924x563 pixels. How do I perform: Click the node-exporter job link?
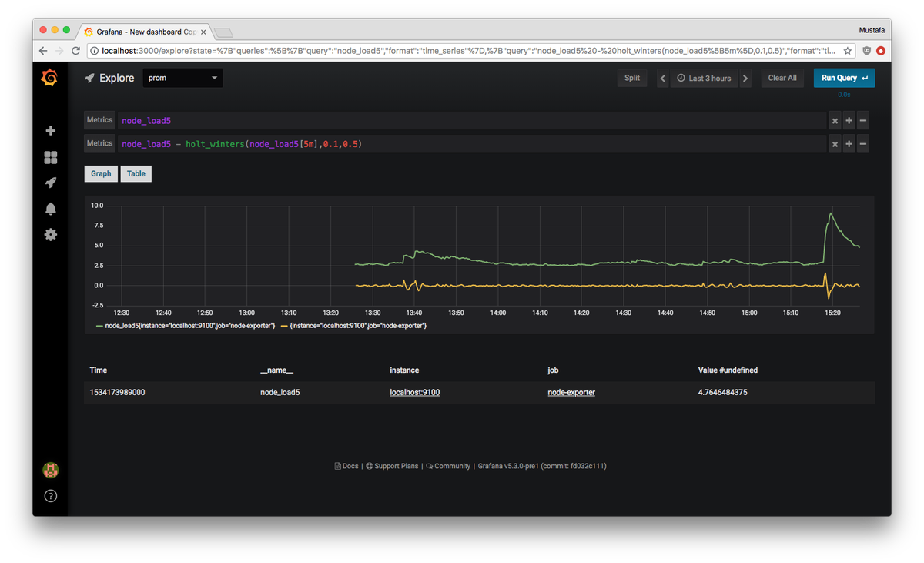click(x=571, y=392)
